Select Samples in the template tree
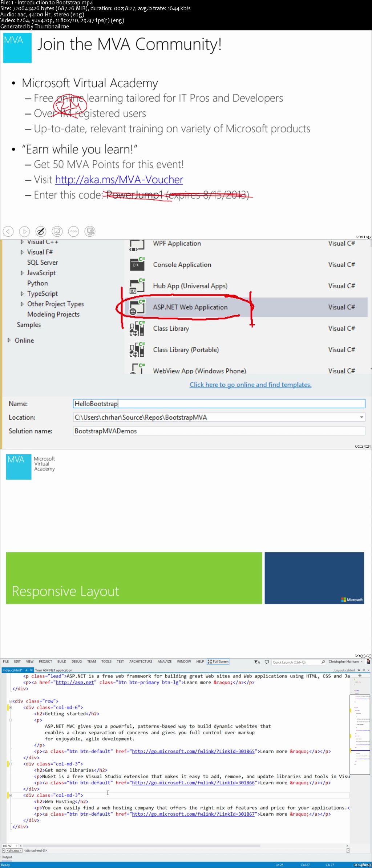Screen dimensions: 372x868 pos(29,325)
